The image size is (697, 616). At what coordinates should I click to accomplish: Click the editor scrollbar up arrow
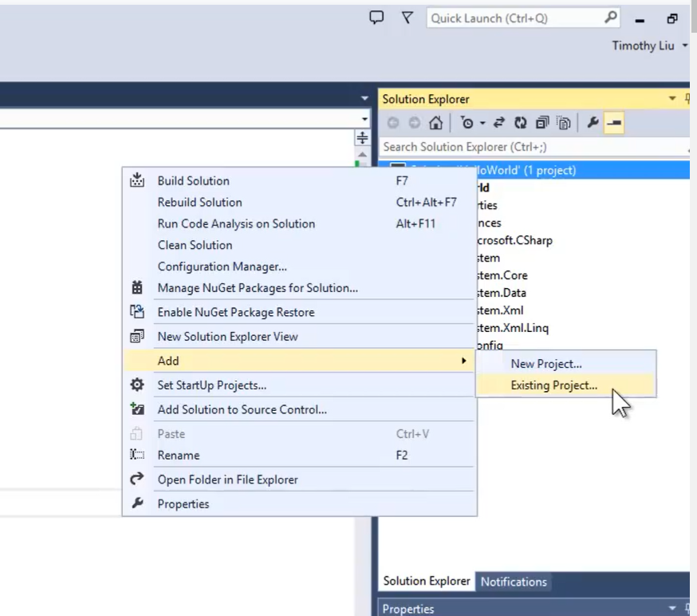click(362, 154)
